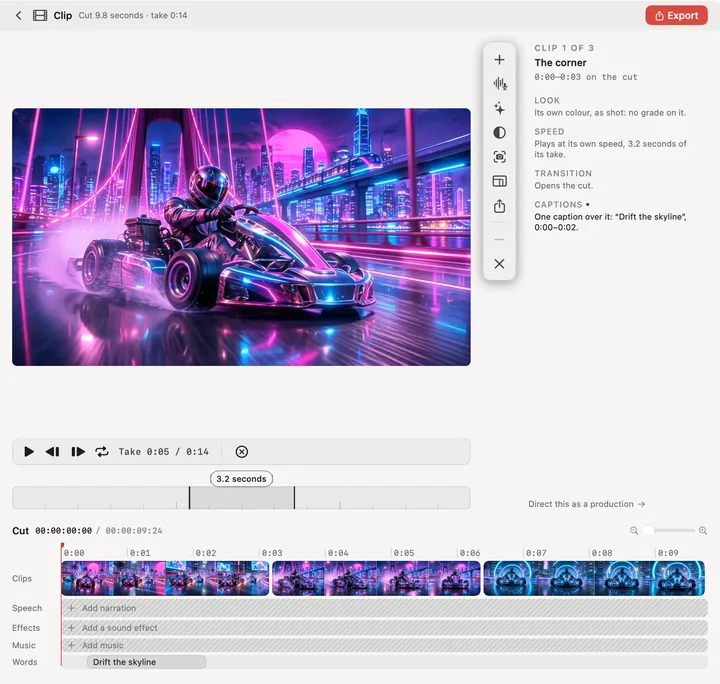Close the vertical toolbar with X
Viewport: 720px width, 684px height.
[x=499, y=264]
